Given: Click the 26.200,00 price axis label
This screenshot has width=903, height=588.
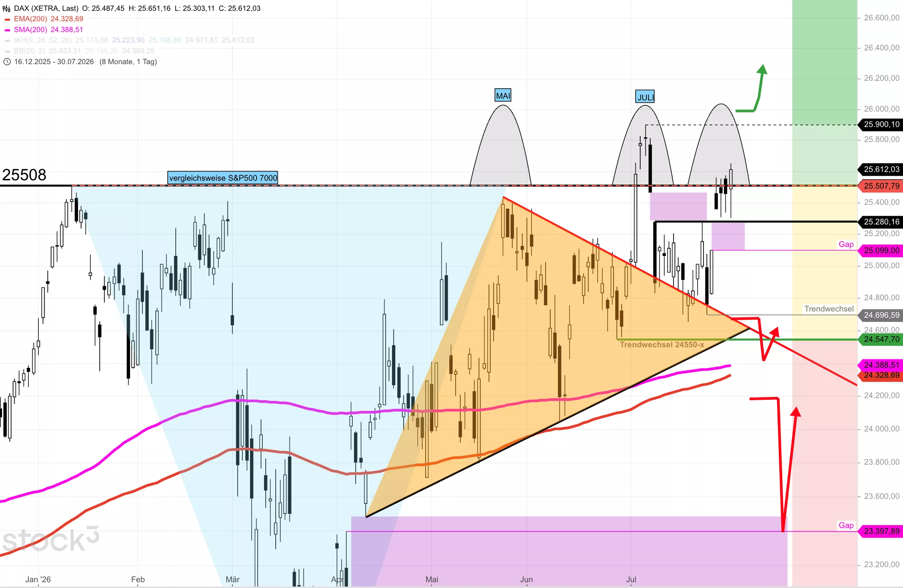Looking at the screenshot, I should (882, 78).
